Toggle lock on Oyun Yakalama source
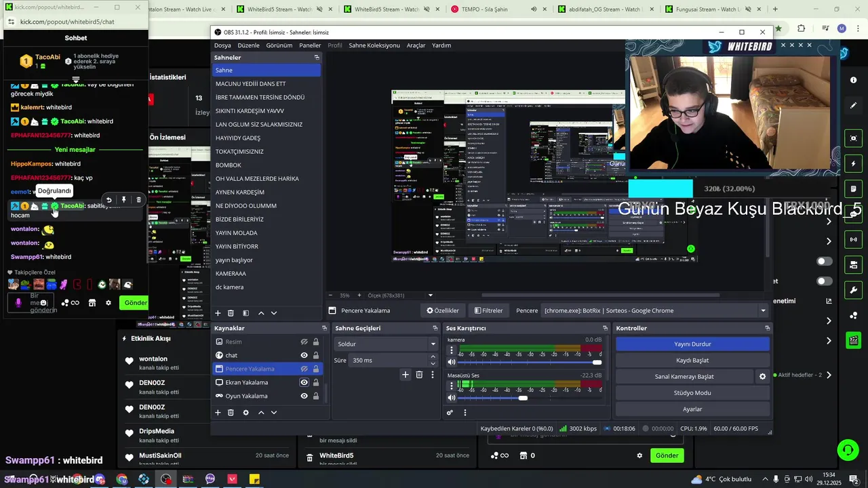 tap(315, 396)
